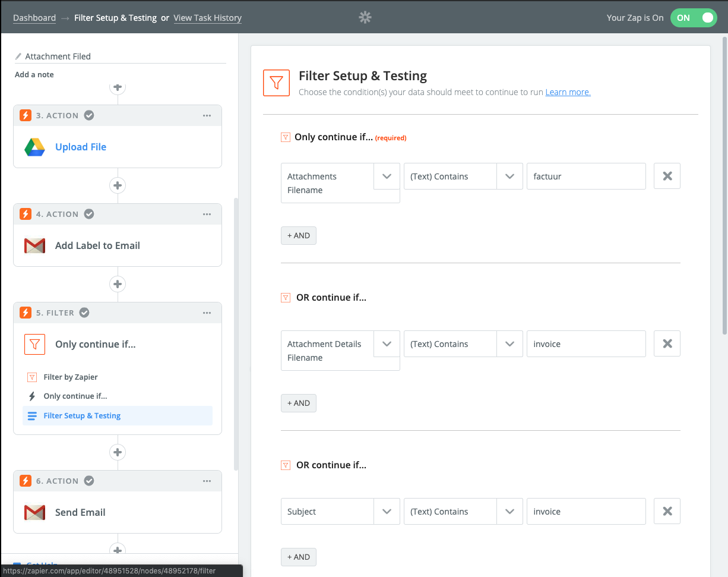Select the Filter Setup & Testing substep

[x=118, y=415]
